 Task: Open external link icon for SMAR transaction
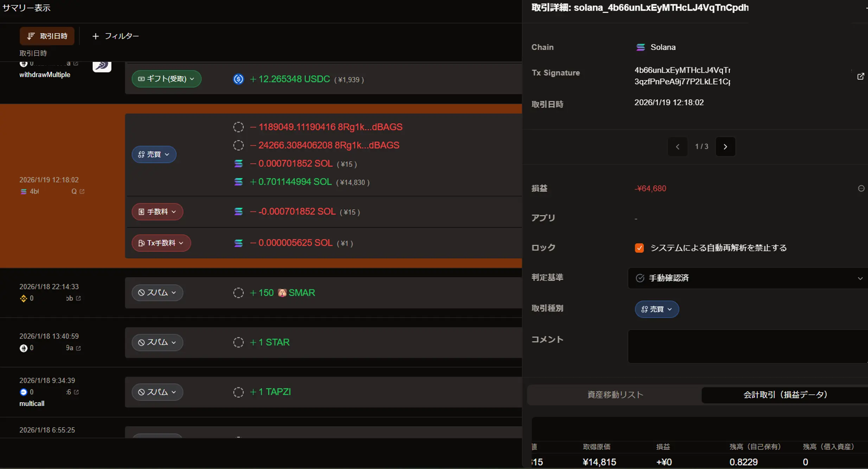click(x=78, y=298)
